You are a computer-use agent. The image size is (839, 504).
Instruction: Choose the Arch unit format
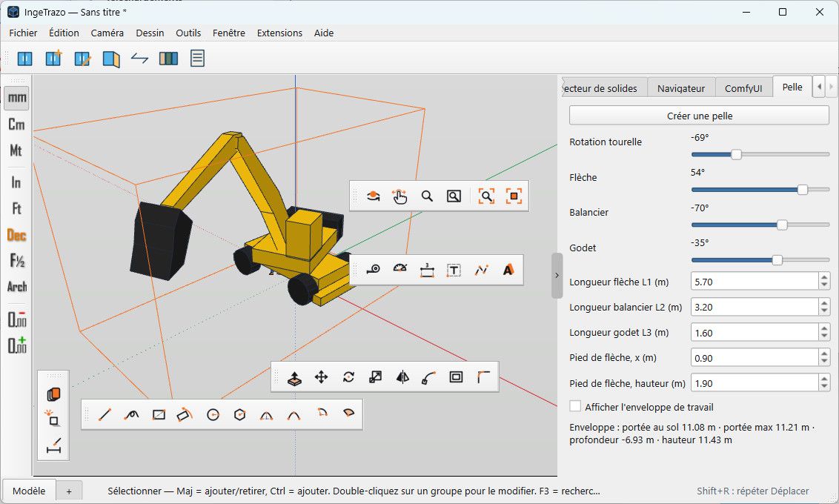click(x=16, y=287)
